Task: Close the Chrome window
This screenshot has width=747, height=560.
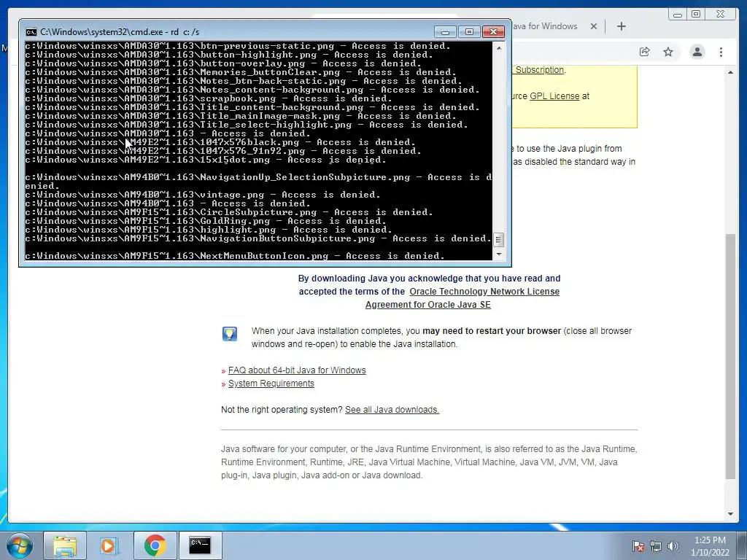Action: 720,15
